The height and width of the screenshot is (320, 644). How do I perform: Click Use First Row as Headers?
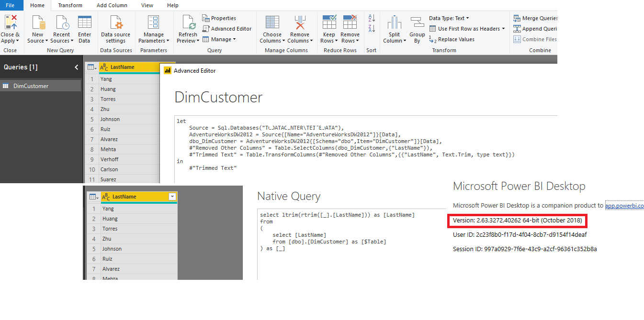point(464,29)
